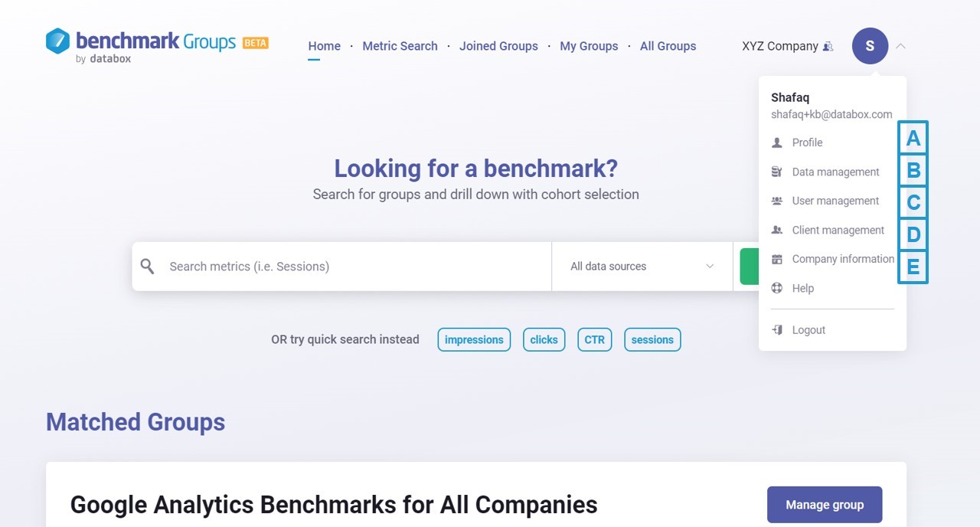Open Client management via its icon
The width and height of the screenshot is (980, 527).
click(x=776, y=230)
